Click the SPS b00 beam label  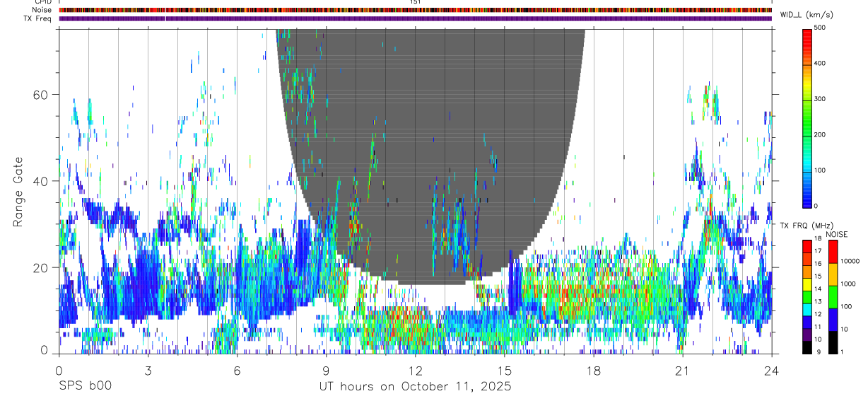85,387
